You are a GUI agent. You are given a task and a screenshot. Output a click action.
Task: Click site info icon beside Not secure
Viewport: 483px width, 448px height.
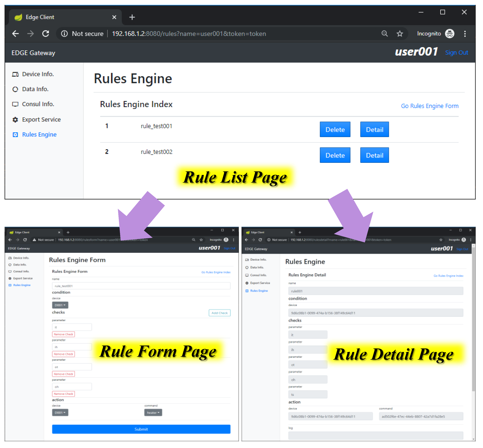(x=64, y=33)
